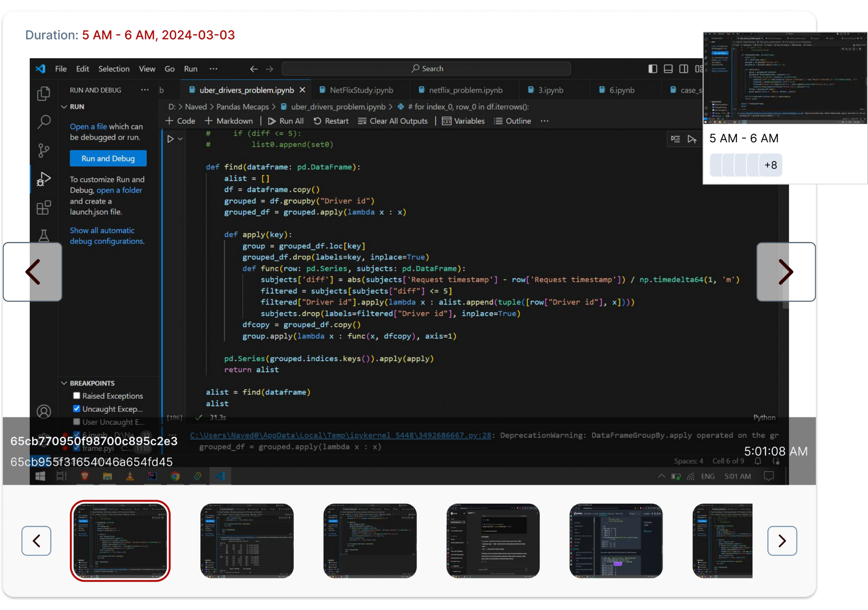Select the fourth filmstrip thumbnail

point(493,541)
